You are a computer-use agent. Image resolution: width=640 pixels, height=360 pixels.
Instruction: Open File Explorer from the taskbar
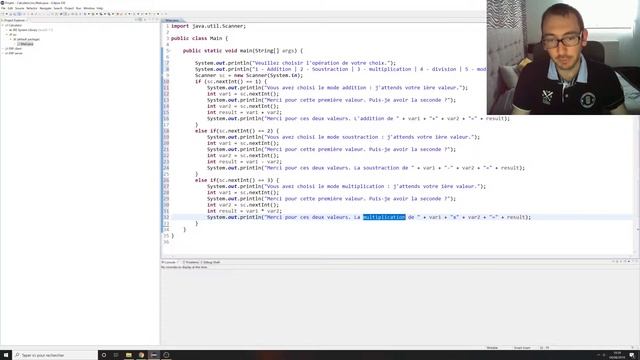point(129,355)
